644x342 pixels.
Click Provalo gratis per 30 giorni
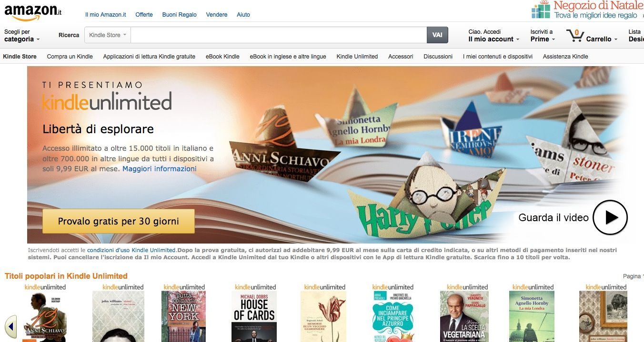pos(119,221)
